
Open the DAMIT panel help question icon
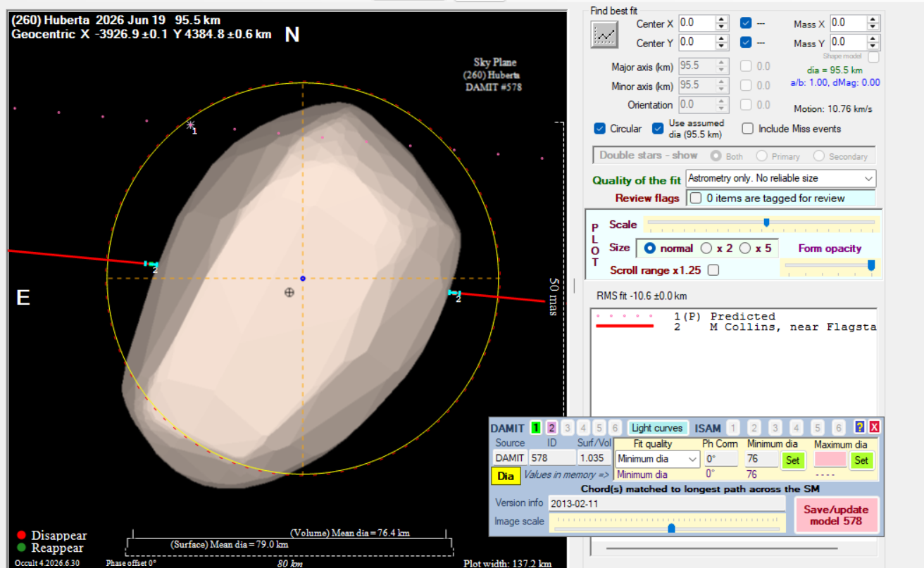(x=859, y=427)
